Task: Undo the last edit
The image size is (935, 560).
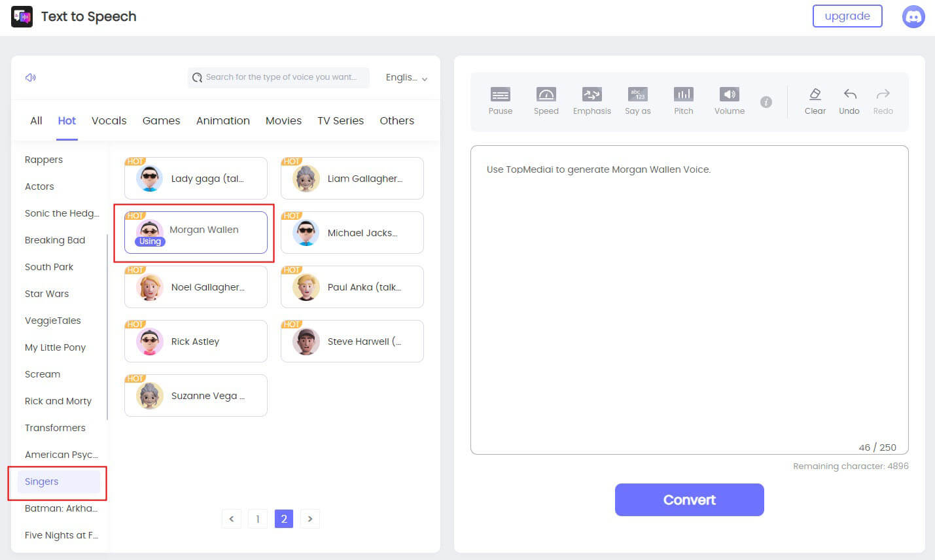Action: (849, 101)
